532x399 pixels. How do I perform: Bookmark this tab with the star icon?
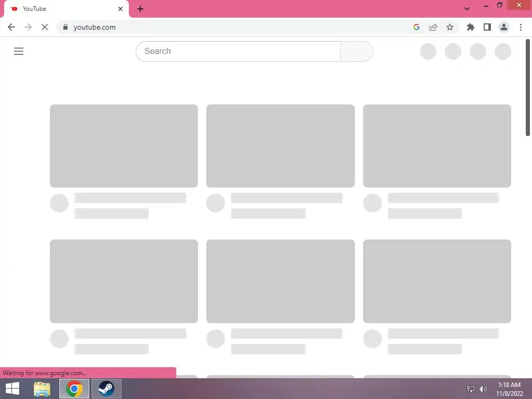[x=450, y=27]
